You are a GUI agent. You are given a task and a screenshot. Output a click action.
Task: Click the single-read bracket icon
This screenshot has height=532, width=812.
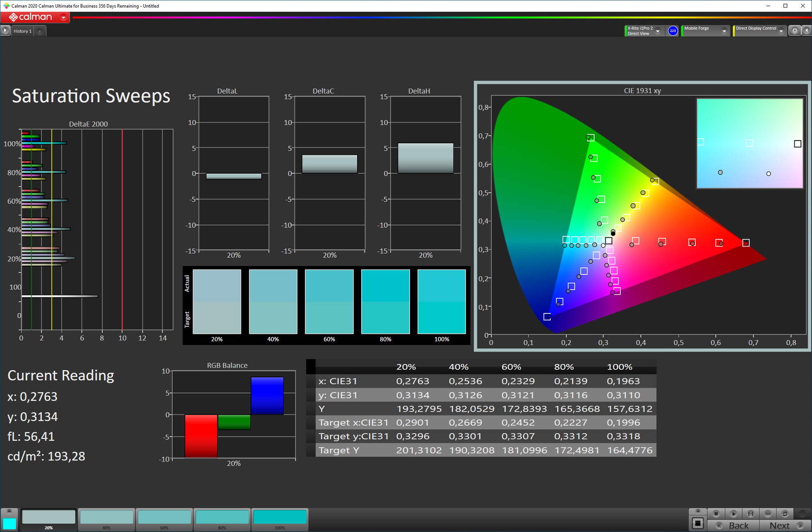pos(750,513)
